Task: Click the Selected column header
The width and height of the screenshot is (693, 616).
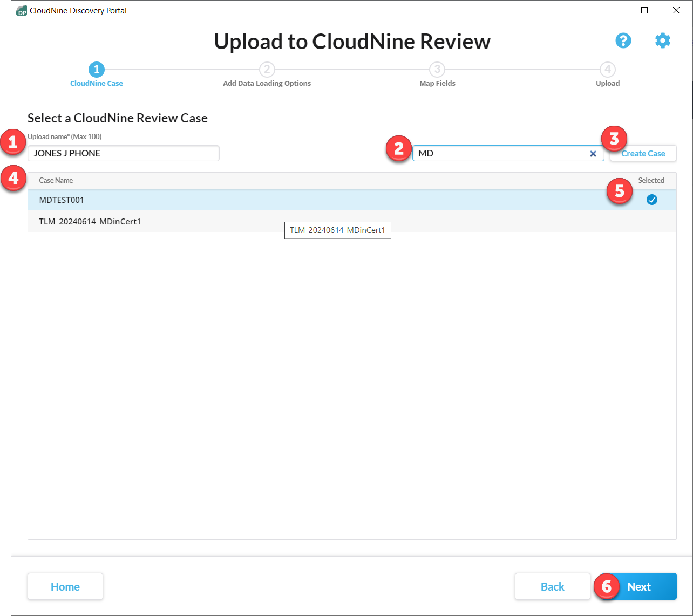Action: (651, 181)
